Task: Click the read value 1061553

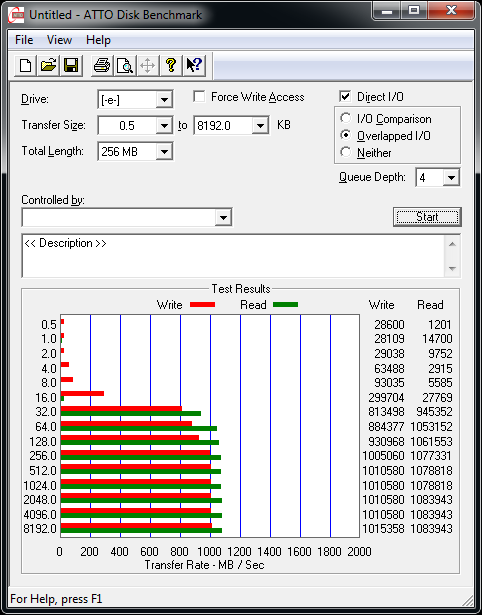Action: [x=431, y=442]
